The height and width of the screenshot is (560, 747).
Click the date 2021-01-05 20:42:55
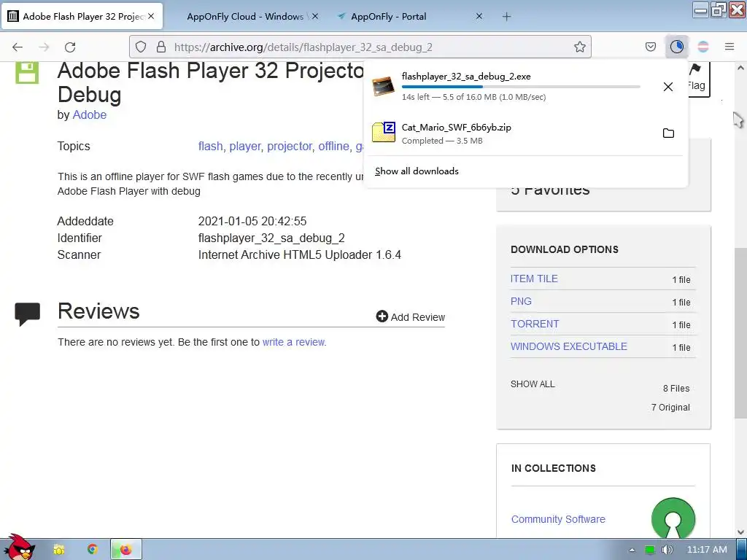[x=252, y=222]
